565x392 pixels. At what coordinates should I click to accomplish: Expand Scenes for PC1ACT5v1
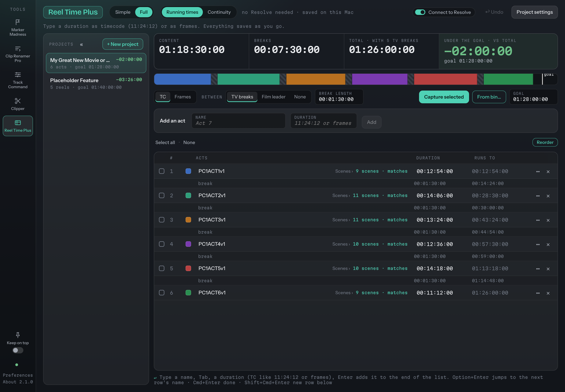click(341, 269)
